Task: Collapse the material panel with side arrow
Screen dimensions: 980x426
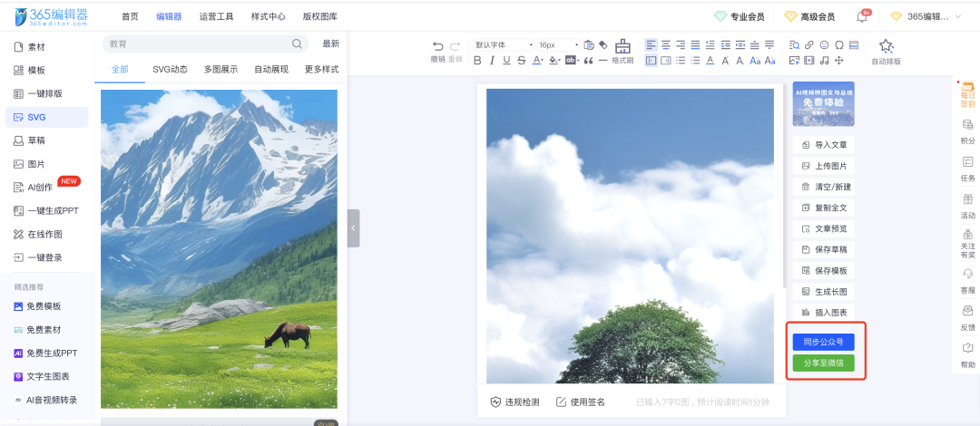Action: click(x=353, y=228)
